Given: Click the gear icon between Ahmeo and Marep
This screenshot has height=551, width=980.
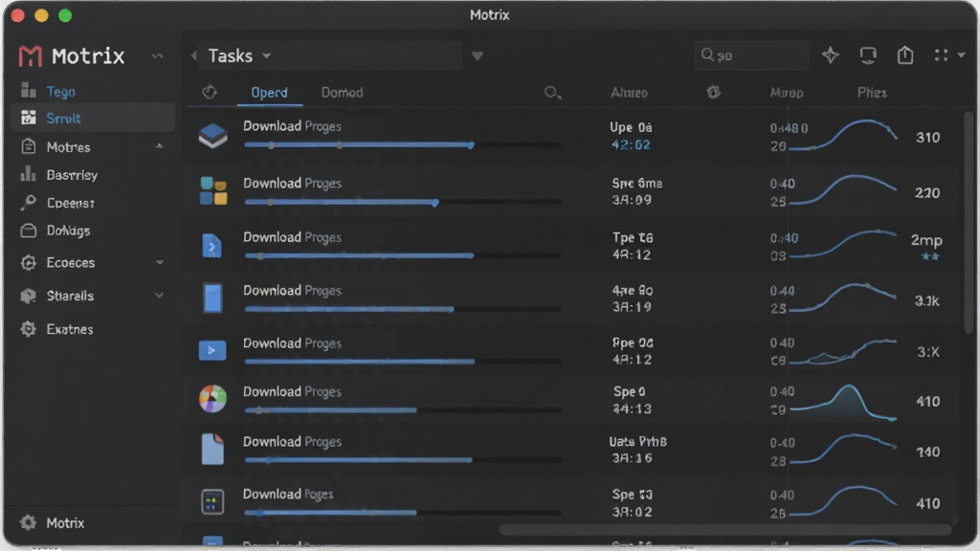Looking at the screenshot, I should point(713,93).
